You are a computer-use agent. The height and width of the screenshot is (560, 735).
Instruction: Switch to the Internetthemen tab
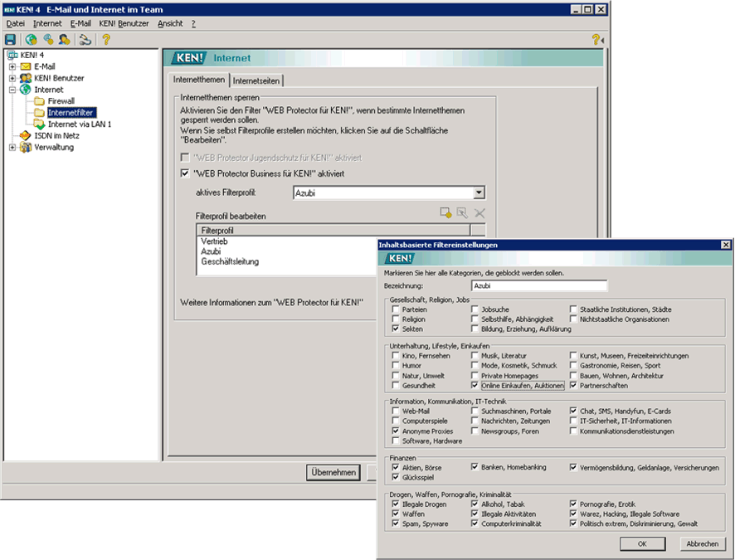(199, 80)
